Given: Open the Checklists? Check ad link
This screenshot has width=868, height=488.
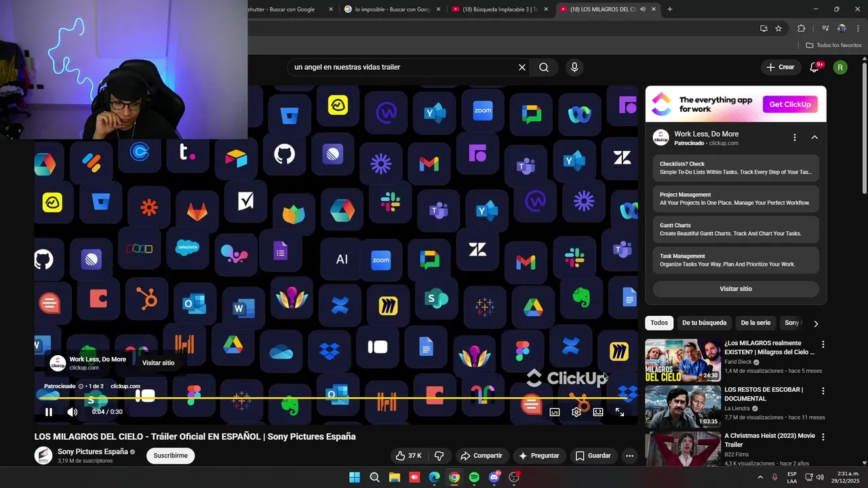Looking at the screenshot, I should 736,168.
